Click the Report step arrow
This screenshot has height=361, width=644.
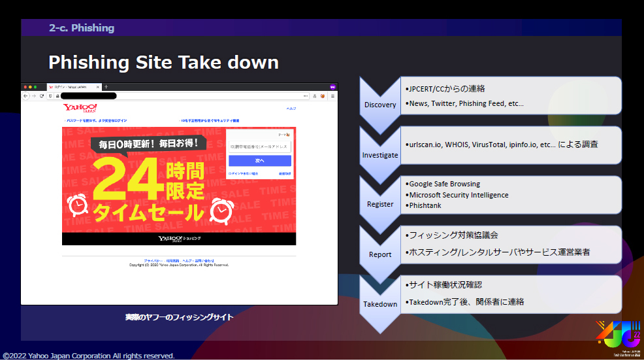[x=380, y=254]
